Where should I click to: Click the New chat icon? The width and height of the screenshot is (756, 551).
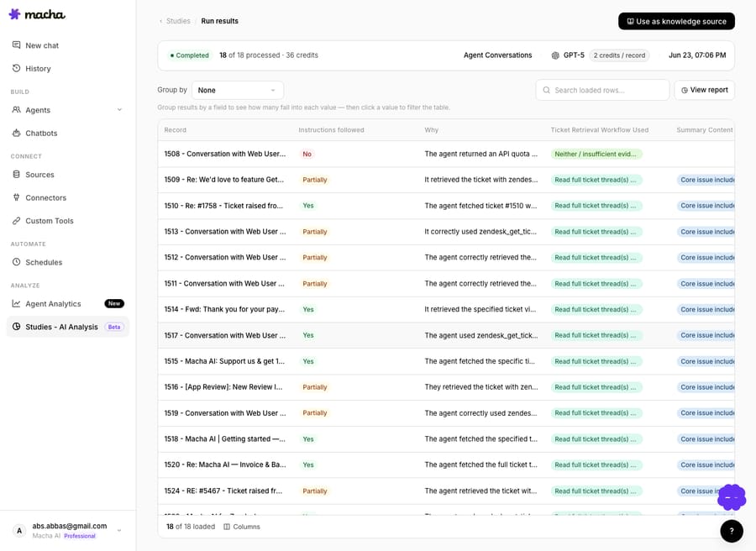17,45
